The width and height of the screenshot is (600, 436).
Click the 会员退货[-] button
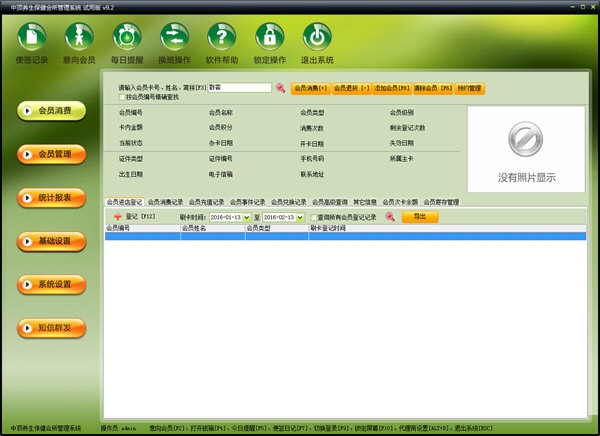(352, 88)
